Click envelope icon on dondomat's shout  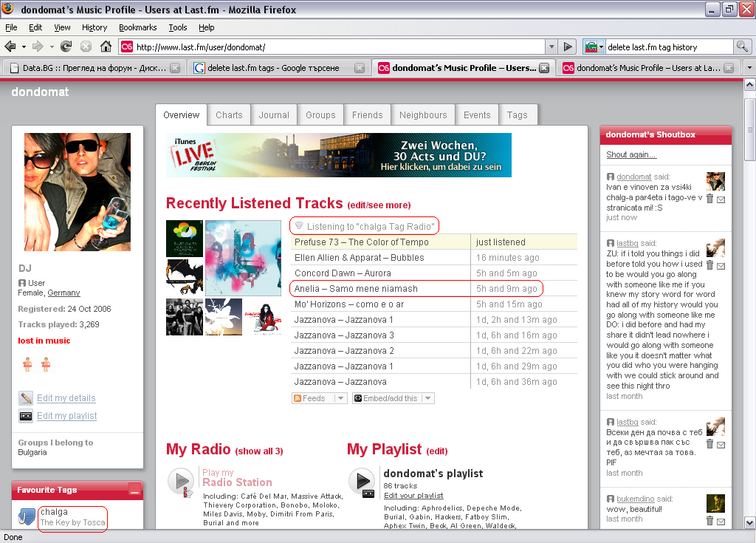pyautogui.click(x=721, y=199)
